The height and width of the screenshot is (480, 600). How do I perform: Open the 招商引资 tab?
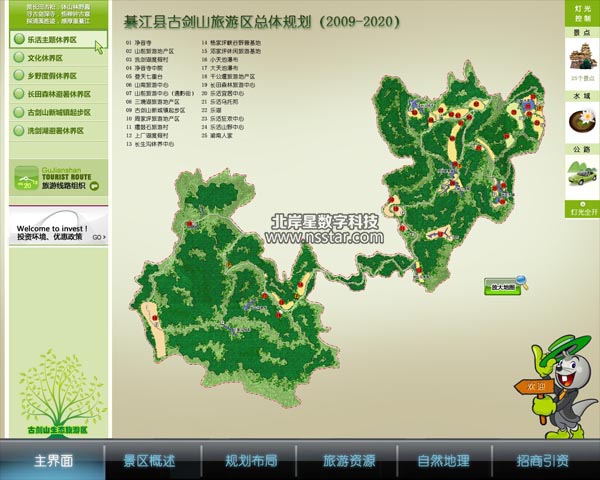[x=543, y=461]
